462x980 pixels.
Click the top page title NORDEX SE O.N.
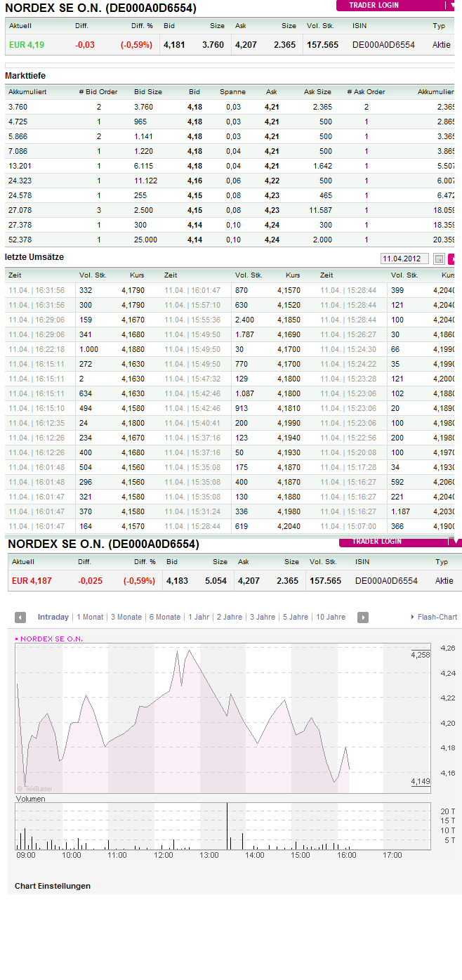(x=100, y=8)
